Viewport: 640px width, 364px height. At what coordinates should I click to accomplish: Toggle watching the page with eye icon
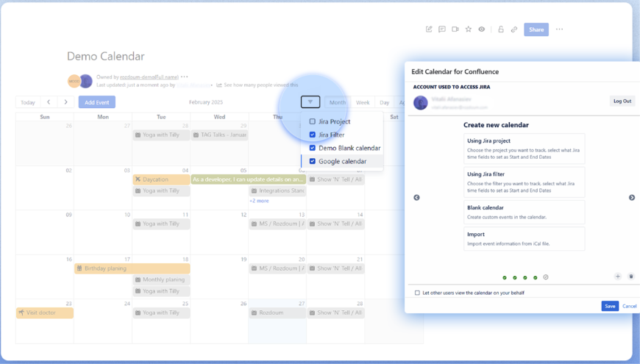click(x=482, y=29)
